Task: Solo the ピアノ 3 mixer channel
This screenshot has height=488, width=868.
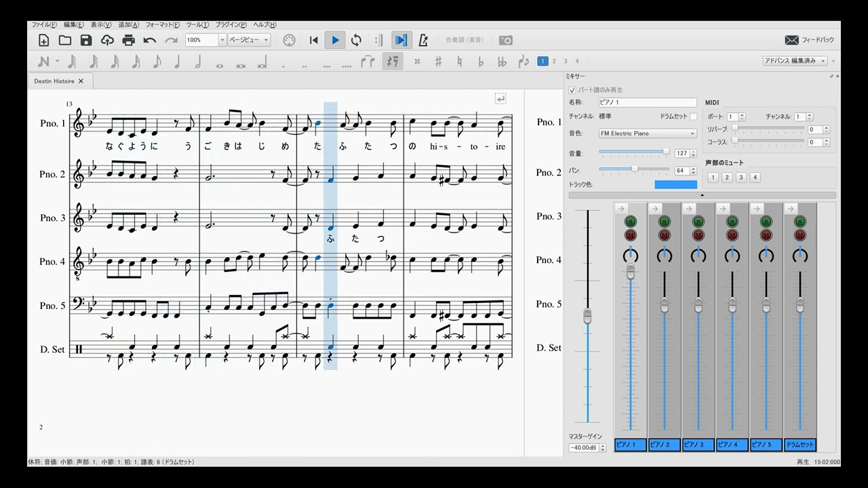Action: pos(698,222)
